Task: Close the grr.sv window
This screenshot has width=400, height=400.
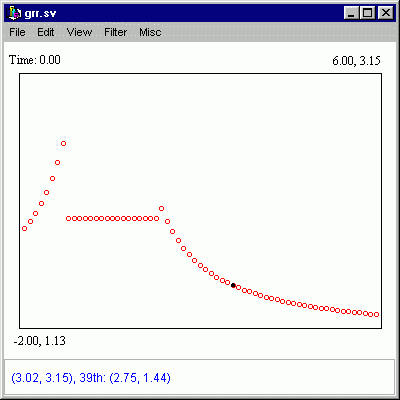Action: (x=386, y=13)
